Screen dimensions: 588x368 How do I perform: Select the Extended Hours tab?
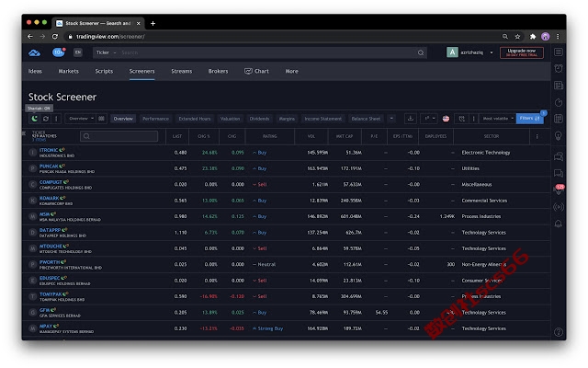[x=194, y=119]
